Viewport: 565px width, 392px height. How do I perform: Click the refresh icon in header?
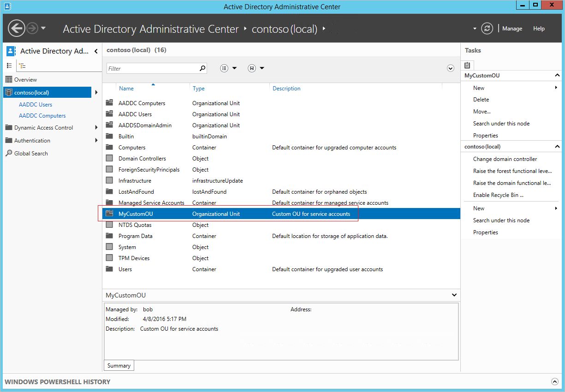487,29
